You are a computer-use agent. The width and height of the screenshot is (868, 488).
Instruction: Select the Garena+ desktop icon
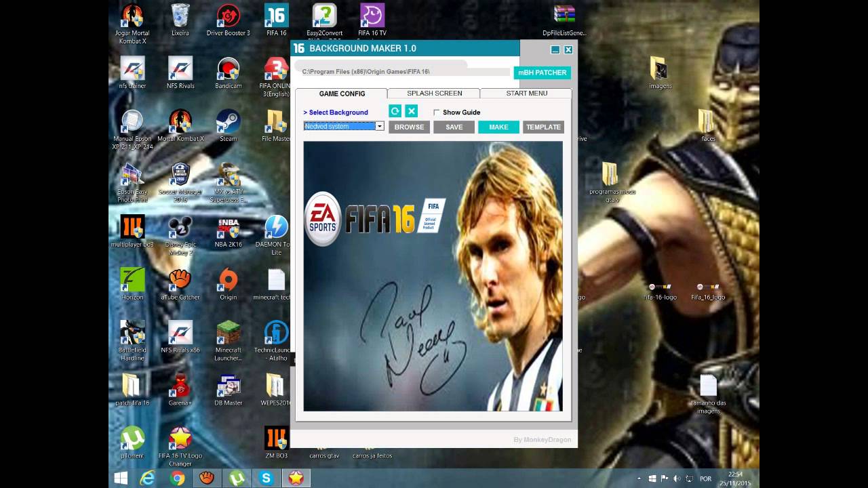click(180, 390)
